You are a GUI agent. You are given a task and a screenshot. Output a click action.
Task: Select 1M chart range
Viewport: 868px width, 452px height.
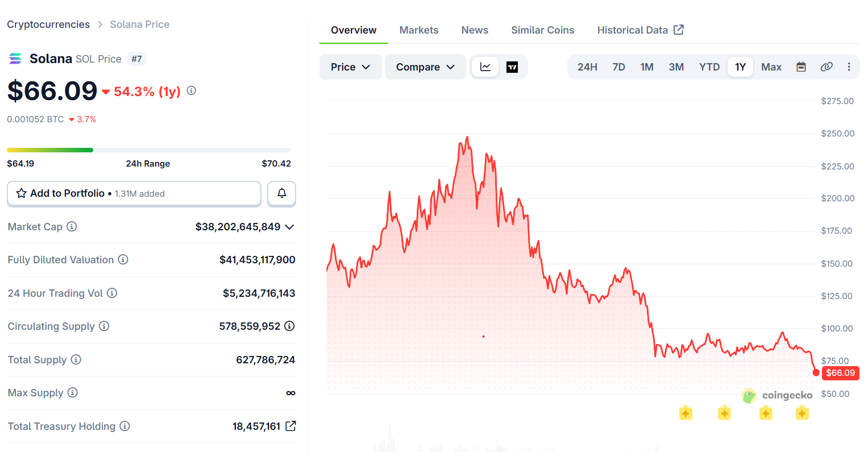[x=647, y=67]
